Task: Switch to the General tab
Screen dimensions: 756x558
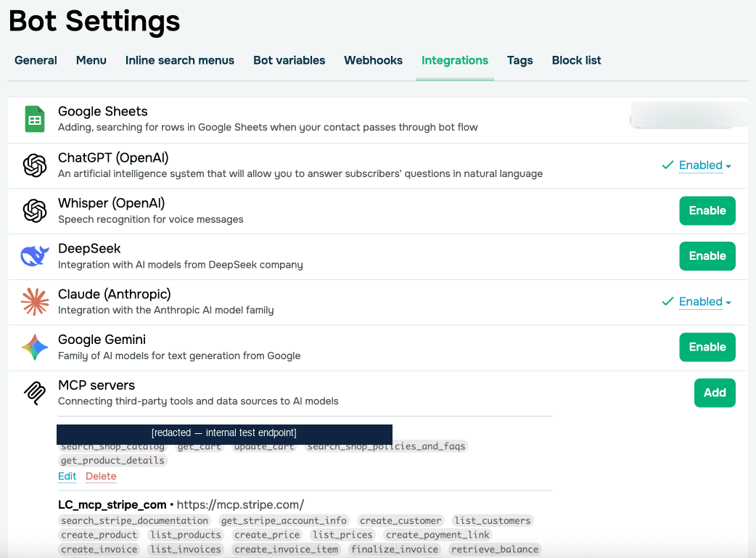Action: [x=36, y=60]
